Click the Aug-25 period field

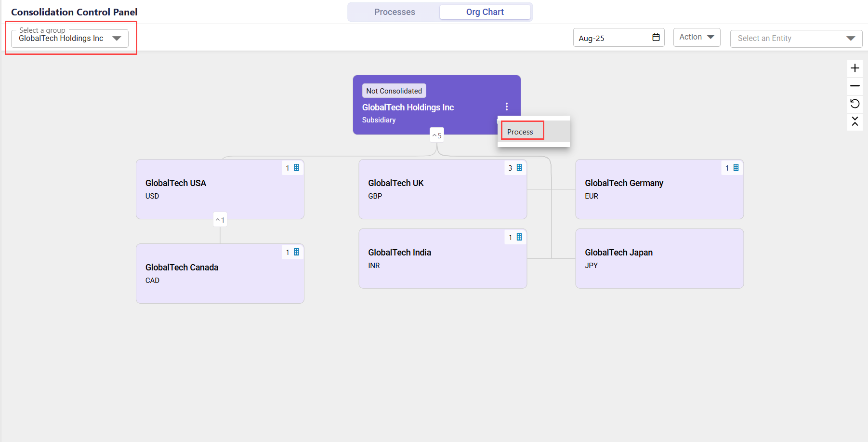612,38
